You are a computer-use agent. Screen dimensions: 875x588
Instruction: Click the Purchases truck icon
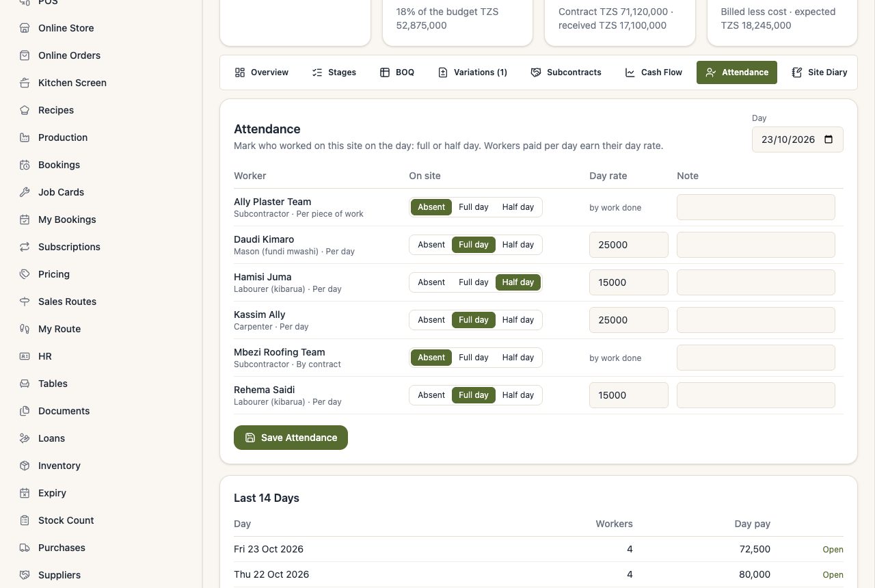pos(25,548)
